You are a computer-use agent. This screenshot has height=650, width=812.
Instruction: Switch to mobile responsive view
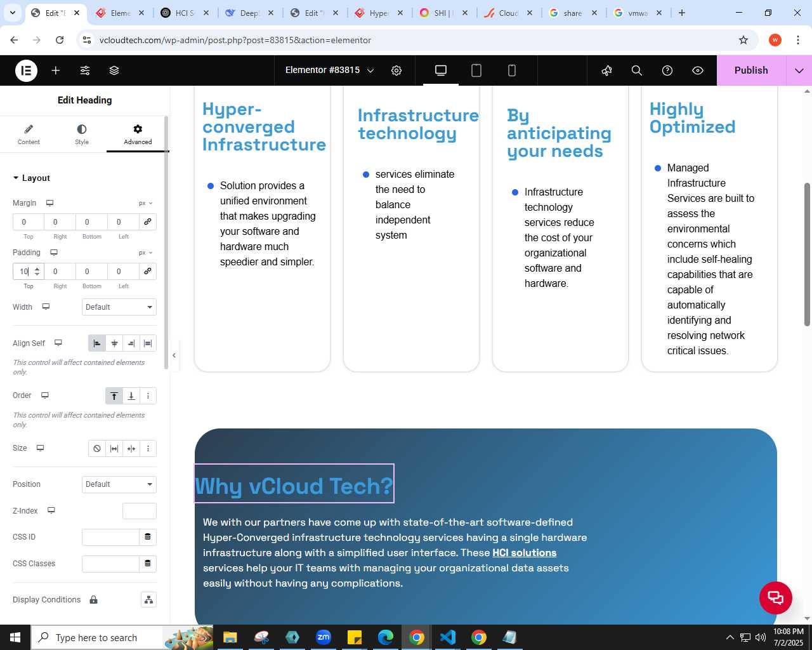pyautogui.click(x=512, y=70)
